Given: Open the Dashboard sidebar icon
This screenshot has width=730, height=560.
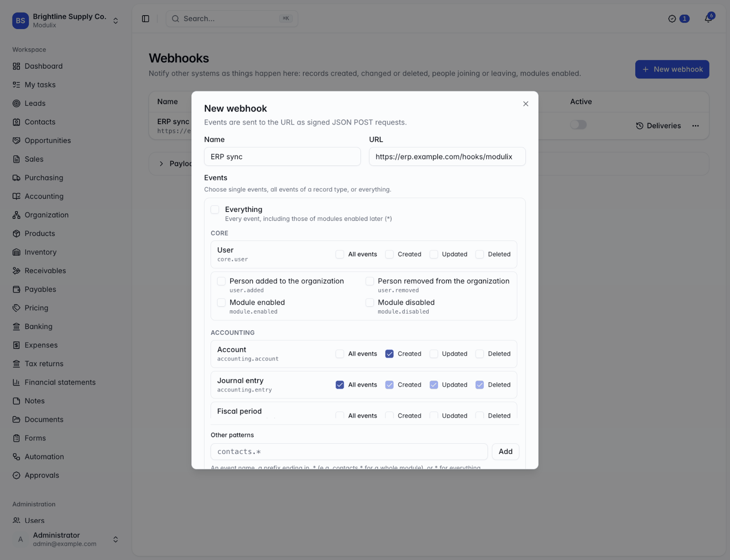Looking at the screenshot, I should coord(16,66).
